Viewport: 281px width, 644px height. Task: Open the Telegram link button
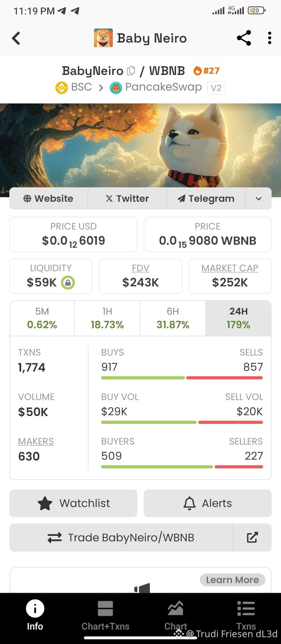[x=206, y=199]
